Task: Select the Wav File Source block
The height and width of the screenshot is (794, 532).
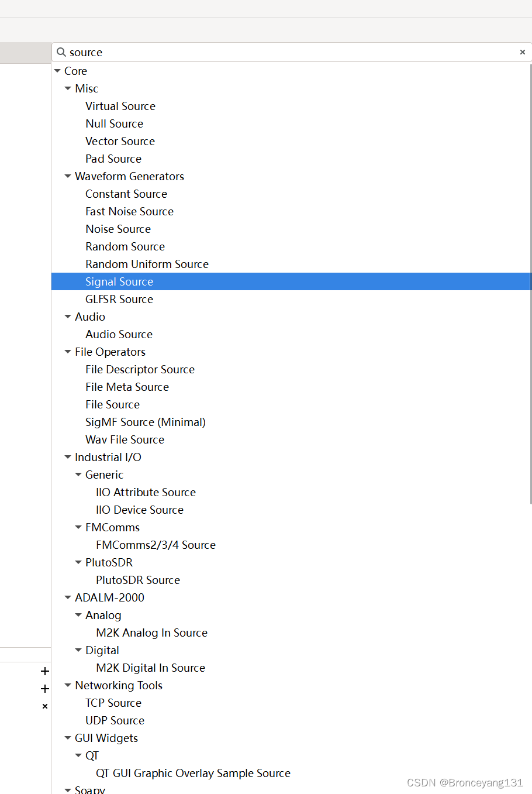Action: [x=125, y=439]
